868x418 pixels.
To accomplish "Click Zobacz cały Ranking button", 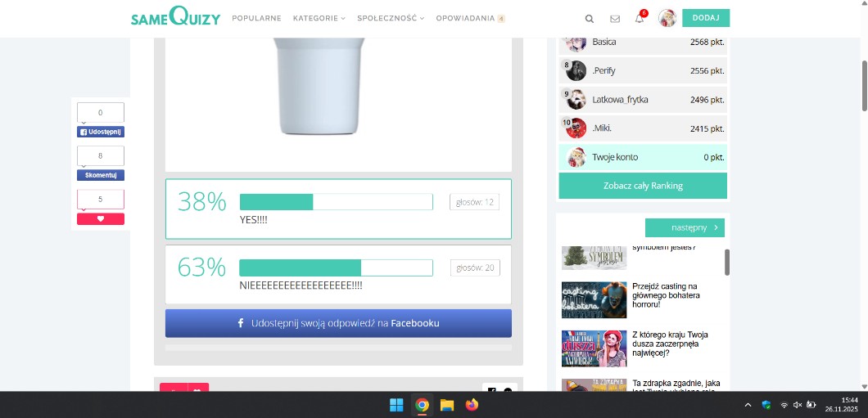I will (643, 186).
